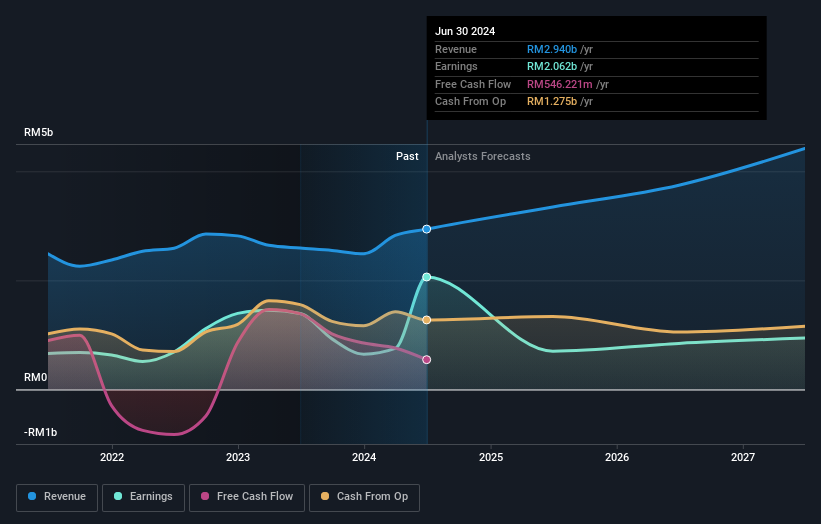Toggle the Earnings series legend button
The width and height of the screenshot is (821, 524).
click(143, 497)
